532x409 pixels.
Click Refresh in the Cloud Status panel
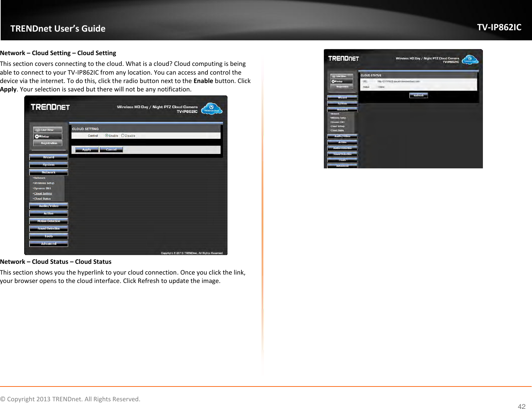pos(419,95)
